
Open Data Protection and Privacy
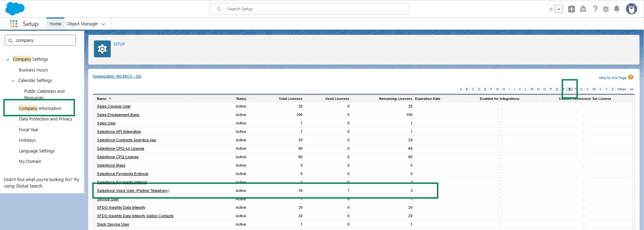tap(45, 119)
